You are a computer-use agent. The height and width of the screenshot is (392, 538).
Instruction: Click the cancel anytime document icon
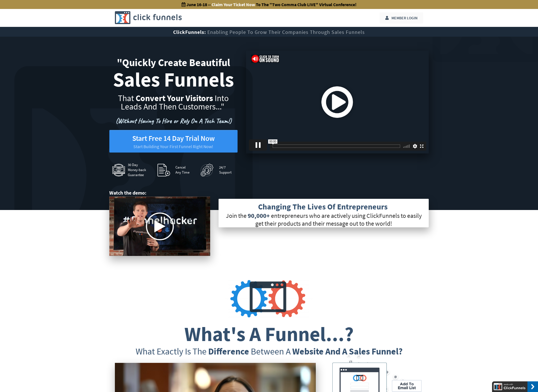pos(163,169)
